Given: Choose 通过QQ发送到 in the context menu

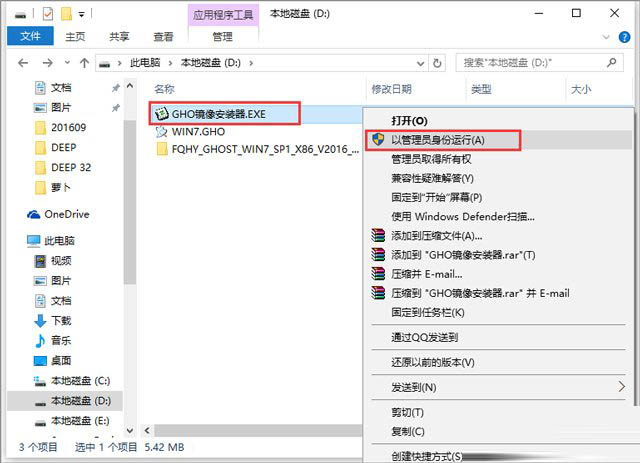Looking at the screenshot, I should pos(424,338).
